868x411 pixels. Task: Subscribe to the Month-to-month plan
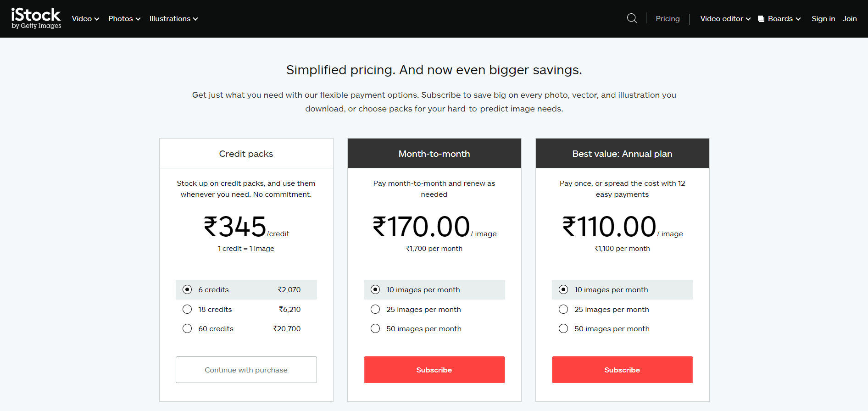pos(434,370)
